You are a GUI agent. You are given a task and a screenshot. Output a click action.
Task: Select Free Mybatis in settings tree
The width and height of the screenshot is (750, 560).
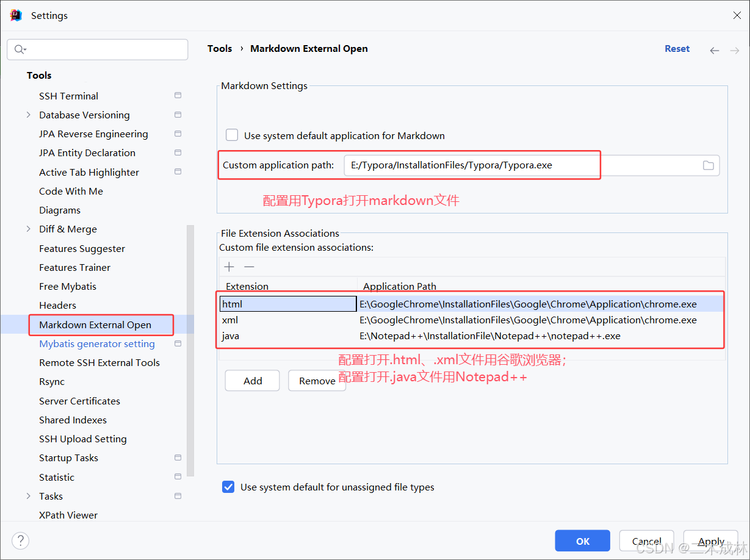point(68,286)
